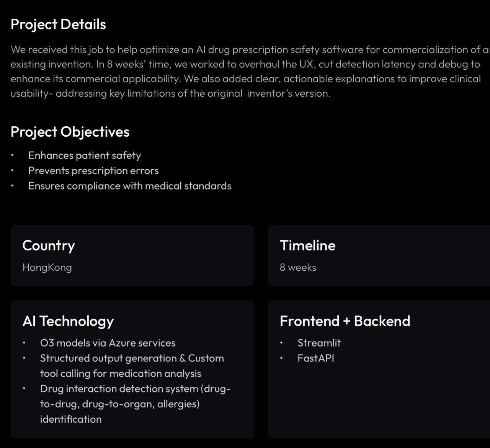Click the Country card title

click(49, 246)
